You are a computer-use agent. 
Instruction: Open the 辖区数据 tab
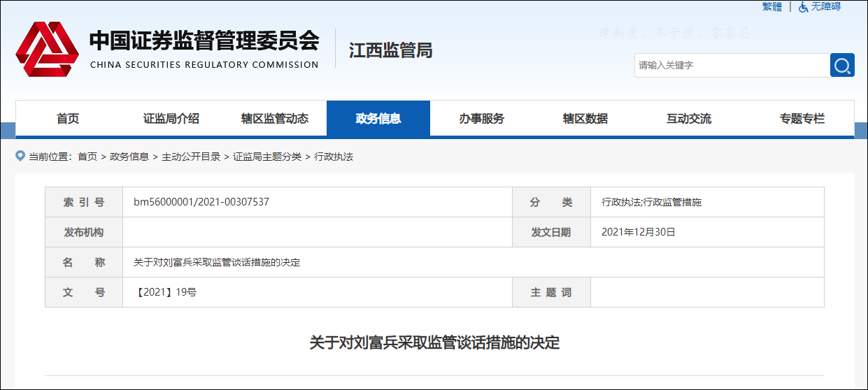[585, 119]
